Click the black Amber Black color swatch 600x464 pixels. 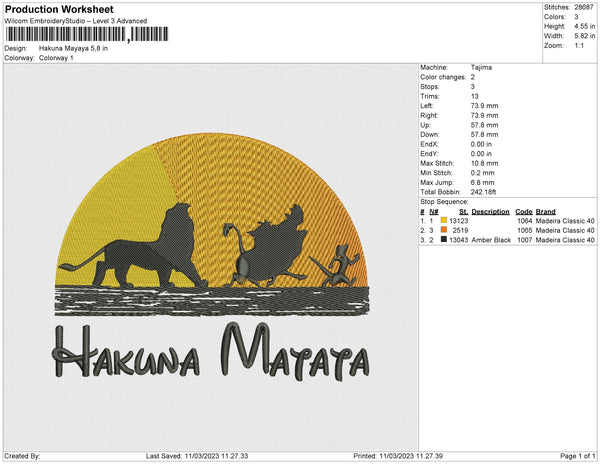(x=444, y=239)
